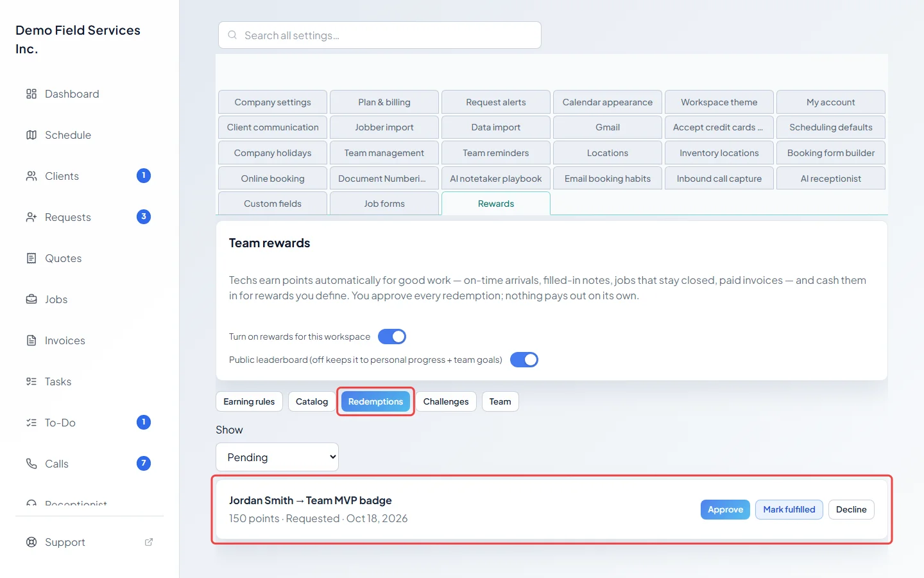The width and height of the screenshot is (924, 578).
Task: Click the Requests person-plus icon
Action: pos(31,217)
